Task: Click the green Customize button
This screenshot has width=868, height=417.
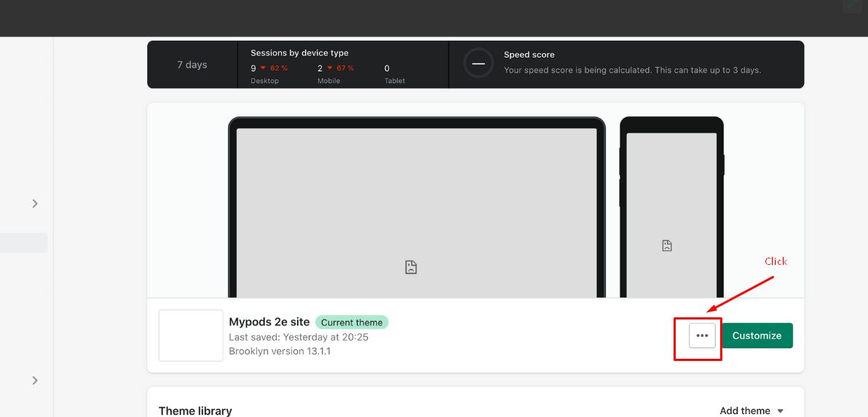Action: pos(757,335)
